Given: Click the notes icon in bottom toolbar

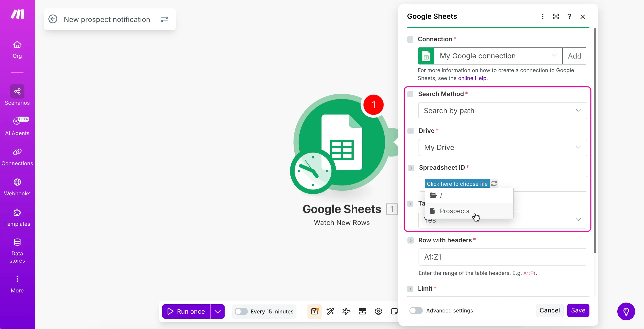Looking at the screenshot, I should (x=394, y=311).
